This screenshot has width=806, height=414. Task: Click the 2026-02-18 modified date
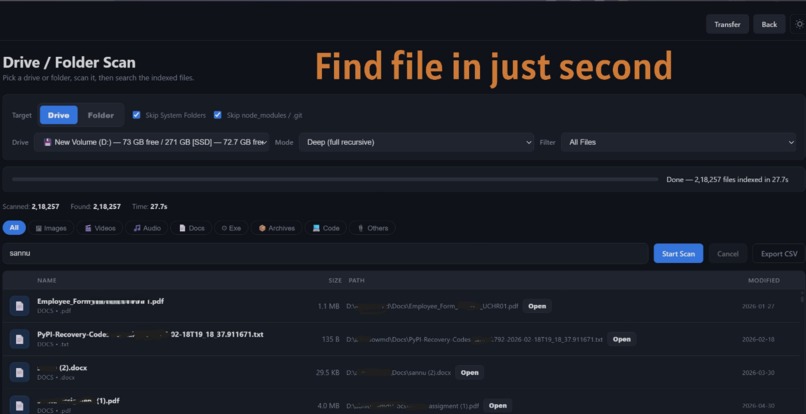click(758, 339)
